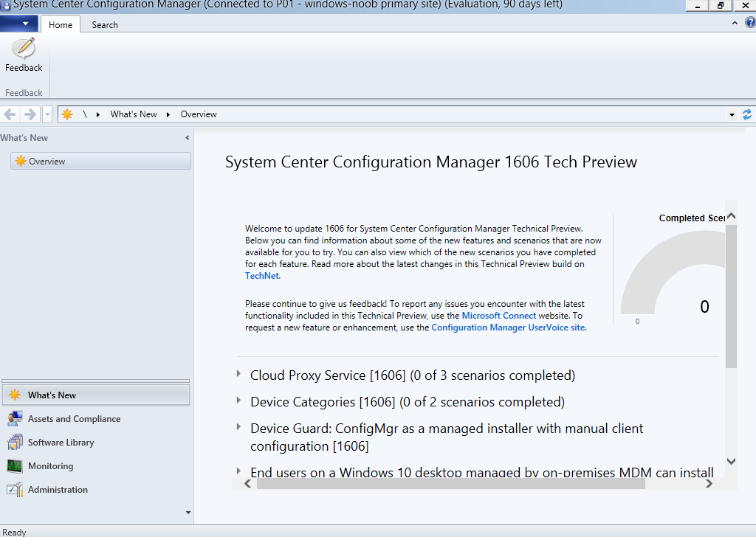Image resolution: width=756 pixels, height=537 pixels.
Task: Switch to the Home ribbon tab
Action: tap(61, 24)
